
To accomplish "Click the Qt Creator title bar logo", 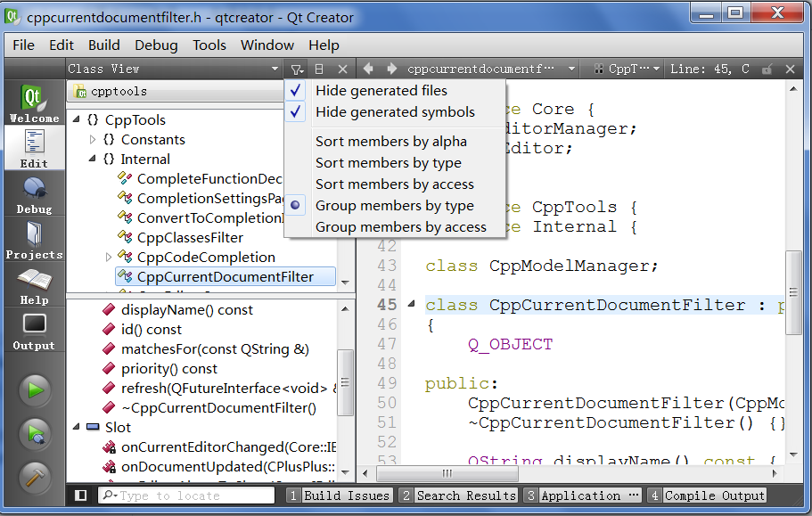I will click(12, 16).
